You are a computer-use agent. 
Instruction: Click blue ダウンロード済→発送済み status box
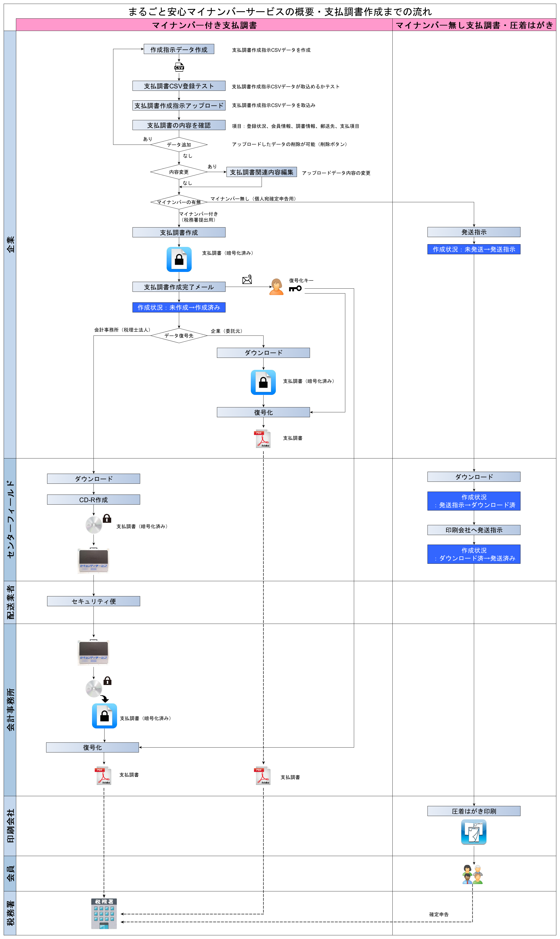(x=474, y=554)
